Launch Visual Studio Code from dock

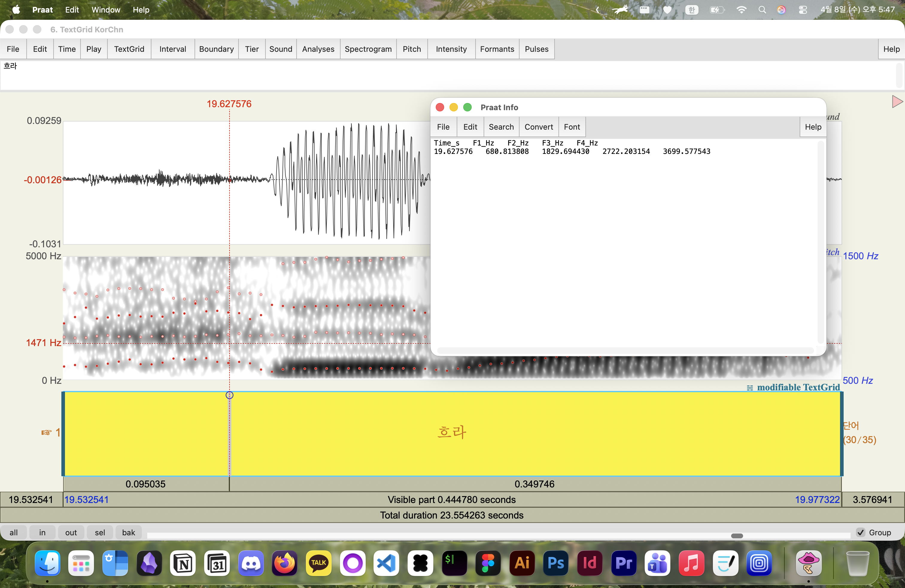pyautogui.click(x=386, y=563)
